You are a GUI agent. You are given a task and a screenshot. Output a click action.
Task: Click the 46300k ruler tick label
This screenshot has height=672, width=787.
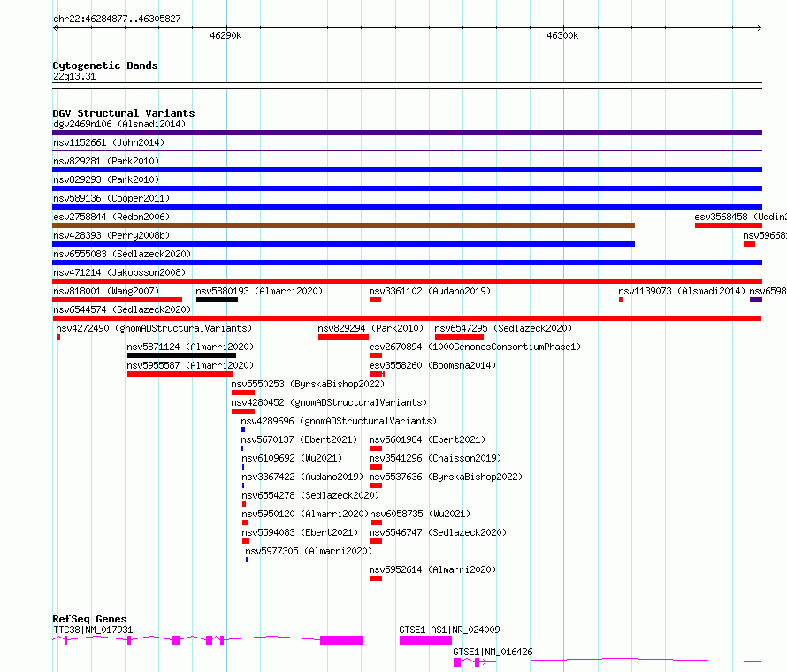pyautogui.click(x=562, y=35)
